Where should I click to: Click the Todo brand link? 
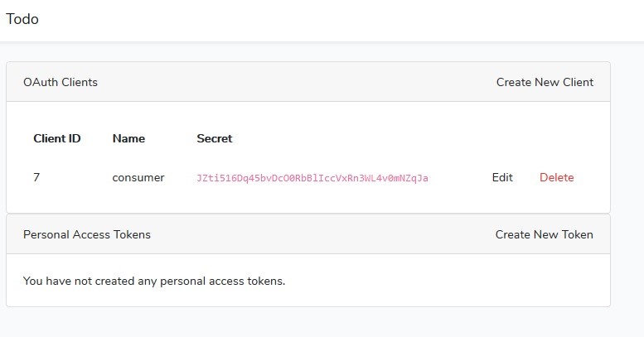point(22,19)
